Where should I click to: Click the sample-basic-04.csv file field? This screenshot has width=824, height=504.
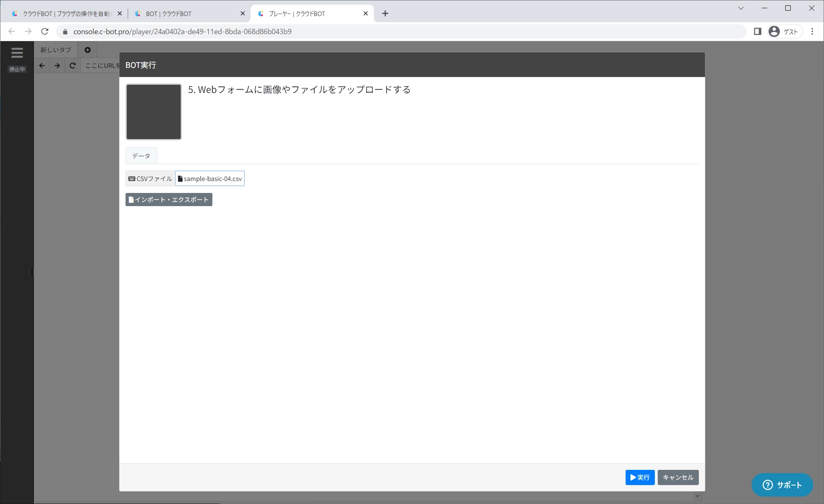(x=210, y=179)
